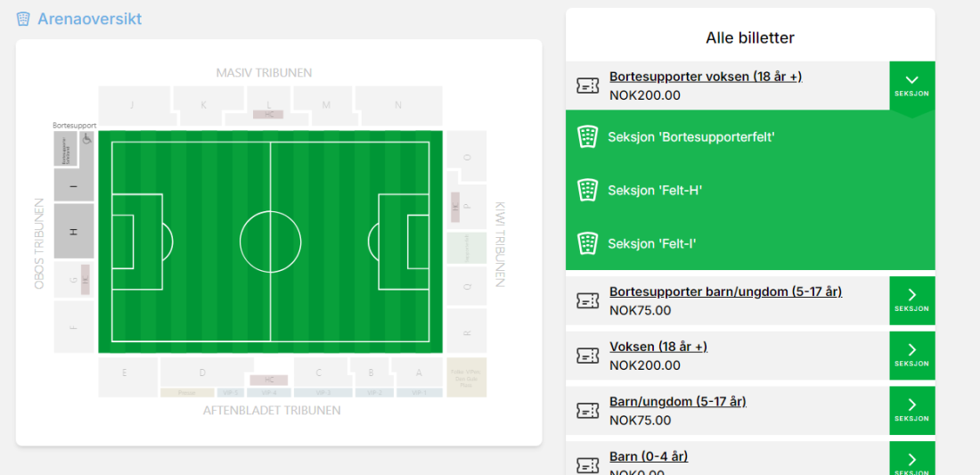The width and height of the screenshot is (980, 475).
Task: Expand sections for Barn (0-4 år)
Action: tap(912, 458)
